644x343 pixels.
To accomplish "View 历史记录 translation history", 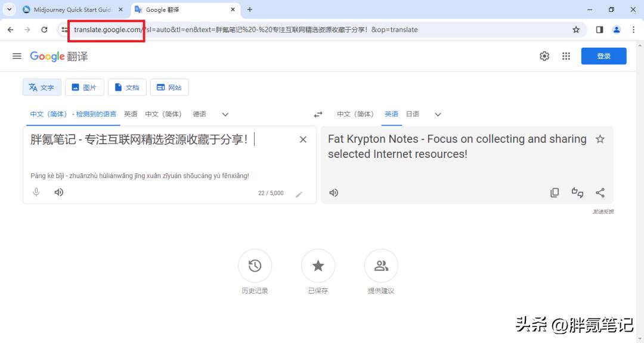I will (x=255, y=271).
